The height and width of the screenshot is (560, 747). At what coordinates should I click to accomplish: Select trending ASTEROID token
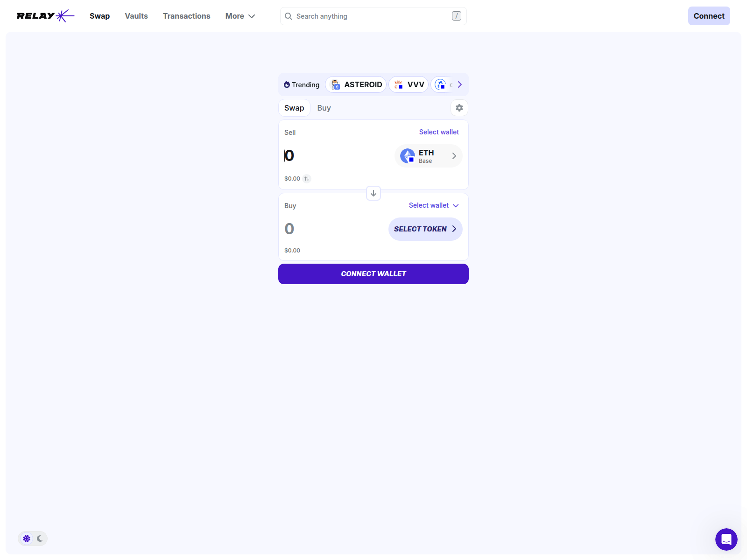(356, 84)
